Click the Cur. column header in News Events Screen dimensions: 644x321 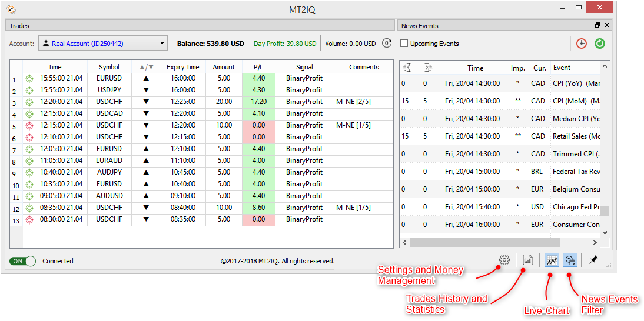539,68
